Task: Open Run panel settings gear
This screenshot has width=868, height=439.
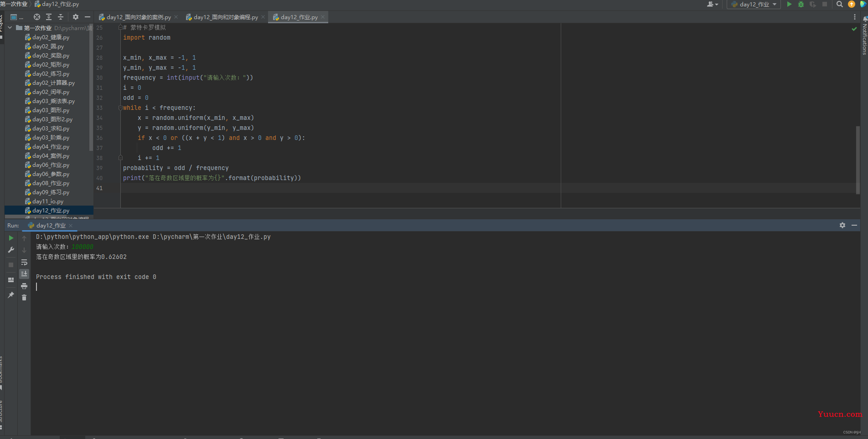Action: tap(842, 225)
